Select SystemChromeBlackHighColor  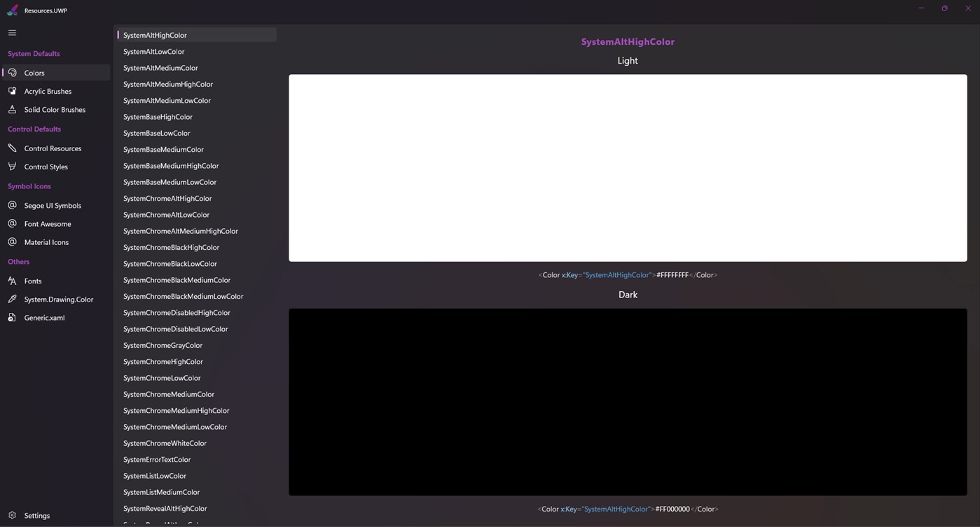[196, 247]
